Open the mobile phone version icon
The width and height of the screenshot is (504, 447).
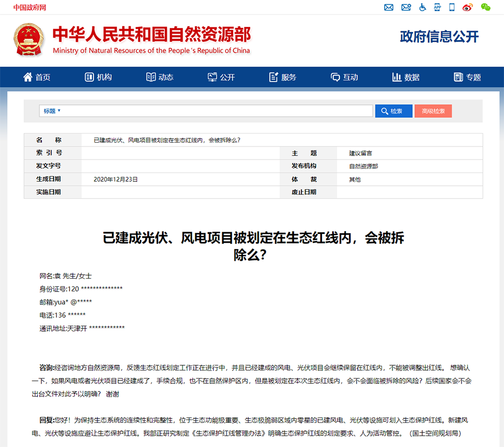tap(452, 7)
